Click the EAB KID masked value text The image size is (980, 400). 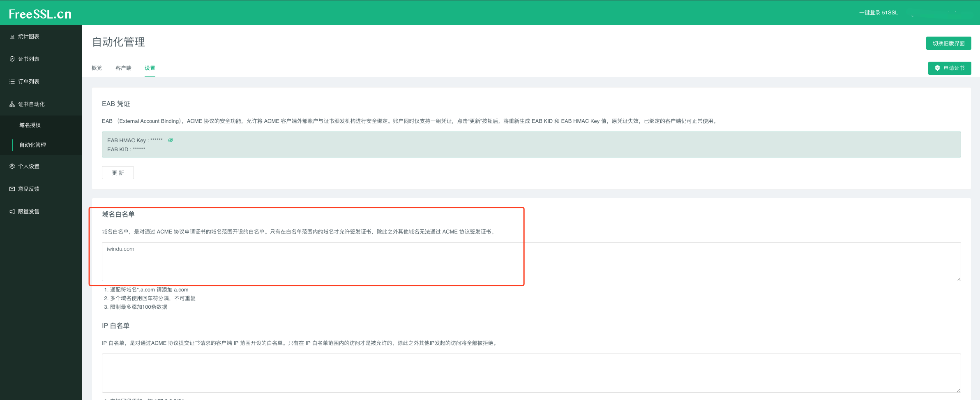pyautogui.click(x=139, y=150)
